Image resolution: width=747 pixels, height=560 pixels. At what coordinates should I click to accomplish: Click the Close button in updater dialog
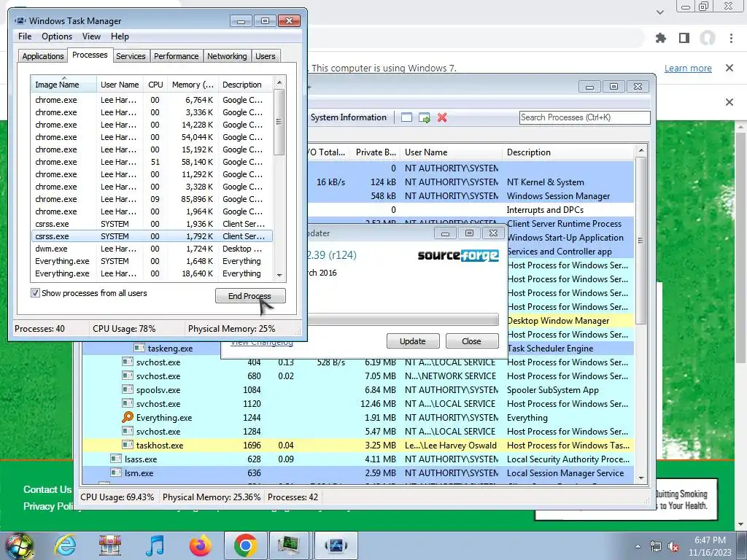(472, 341)
